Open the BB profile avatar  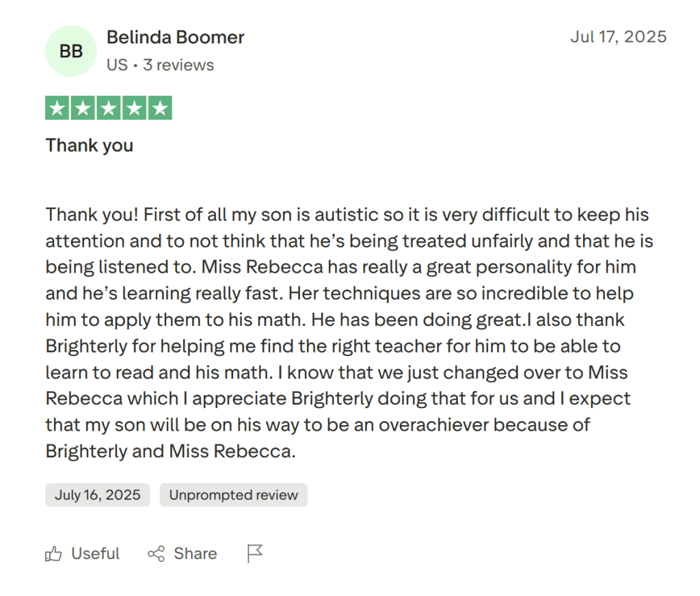pyautogui.click(x=71, y=51)
